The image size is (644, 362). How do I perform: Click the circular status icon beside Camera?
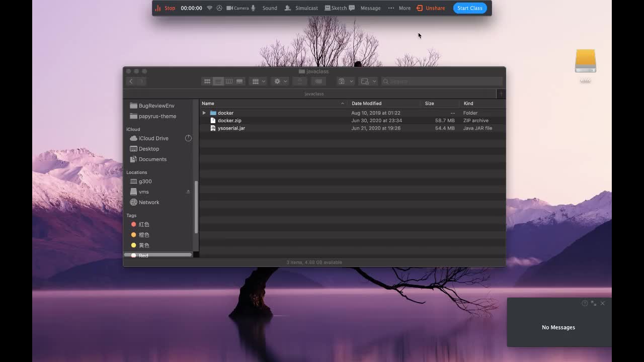tap(219, 8)
